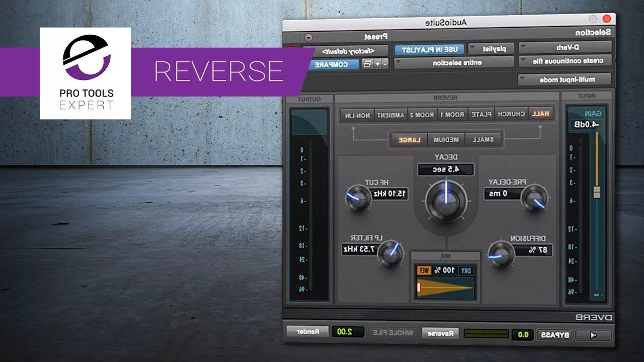
Task: Click the 0.0 preview level field
Action: click(x=523, y=334)
